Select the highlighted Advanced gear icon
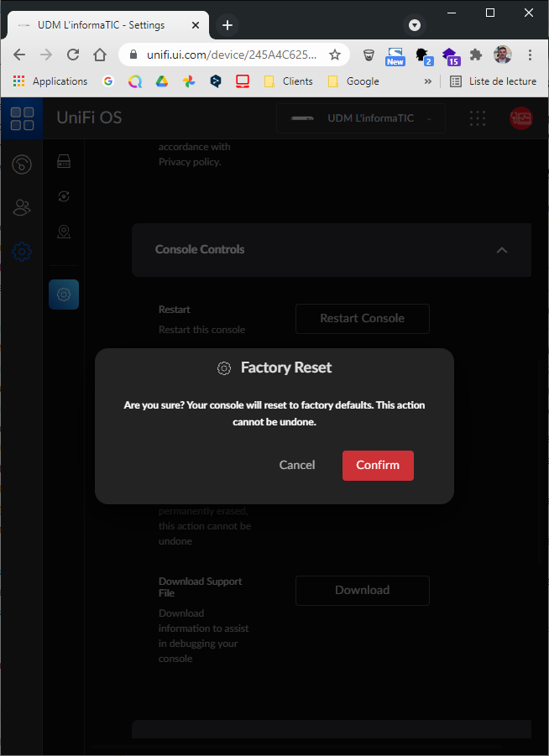This screenshot has height=756, width=549. coord(64,295)
